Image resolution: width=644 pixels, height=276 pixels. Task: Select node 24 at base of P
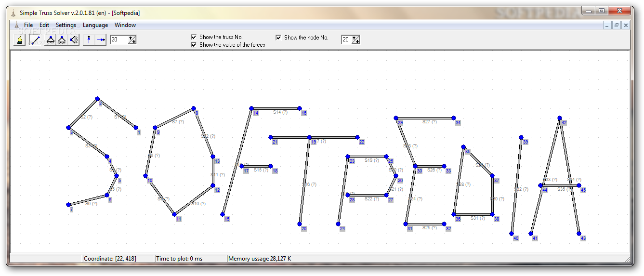[x=338, y=224]
